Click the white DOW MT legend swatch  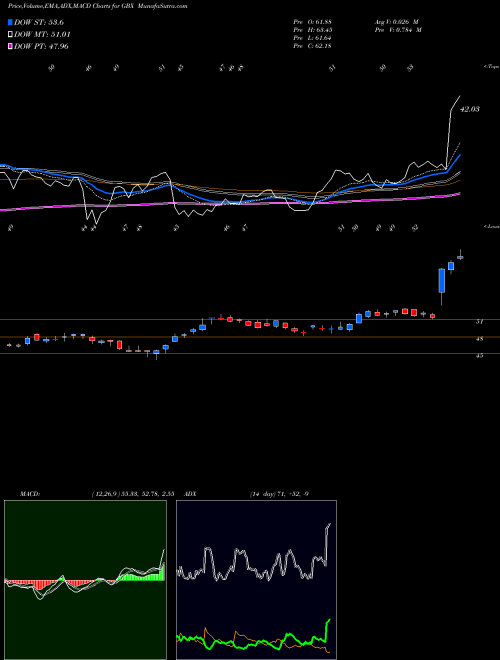[11, 35]
